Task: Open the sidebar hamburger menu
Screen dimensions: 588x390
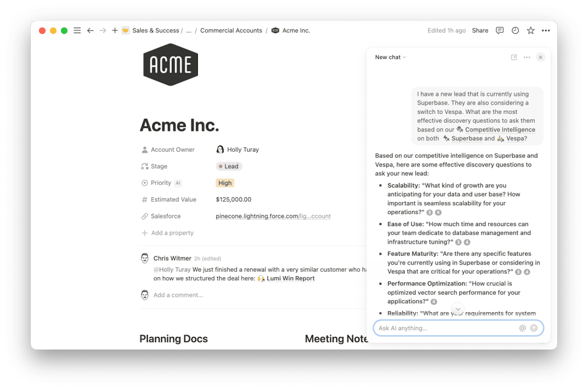Action: (x=77, y=30)
